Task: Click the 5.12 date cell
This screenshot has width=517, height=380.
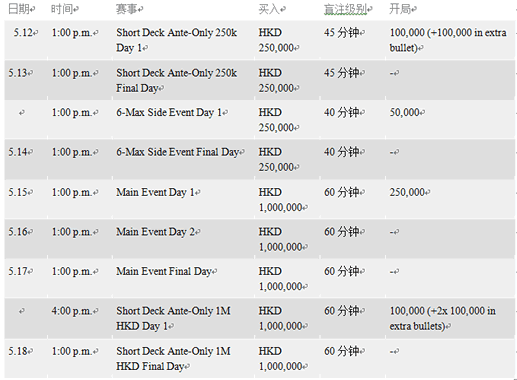Action: (x=23, y=33)
